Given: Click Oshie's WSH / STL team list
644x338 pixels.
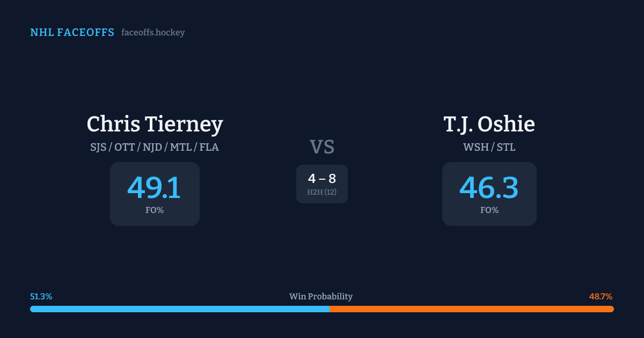Looking at the screenshot, I should 489,147.
